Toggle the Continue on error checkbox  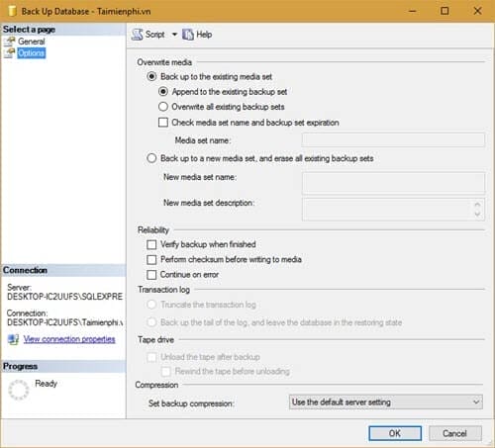coord(151,275)
